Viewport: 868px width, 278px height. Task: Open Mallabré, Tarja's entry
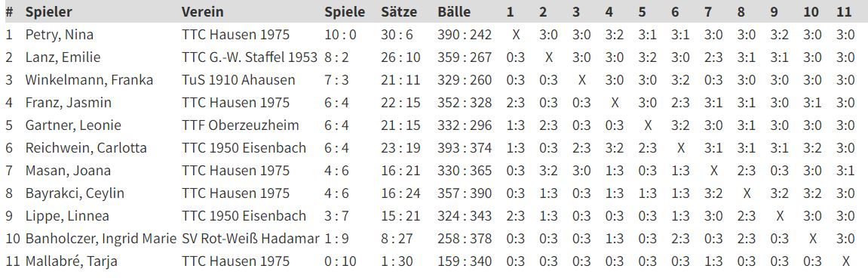point(72,261)
